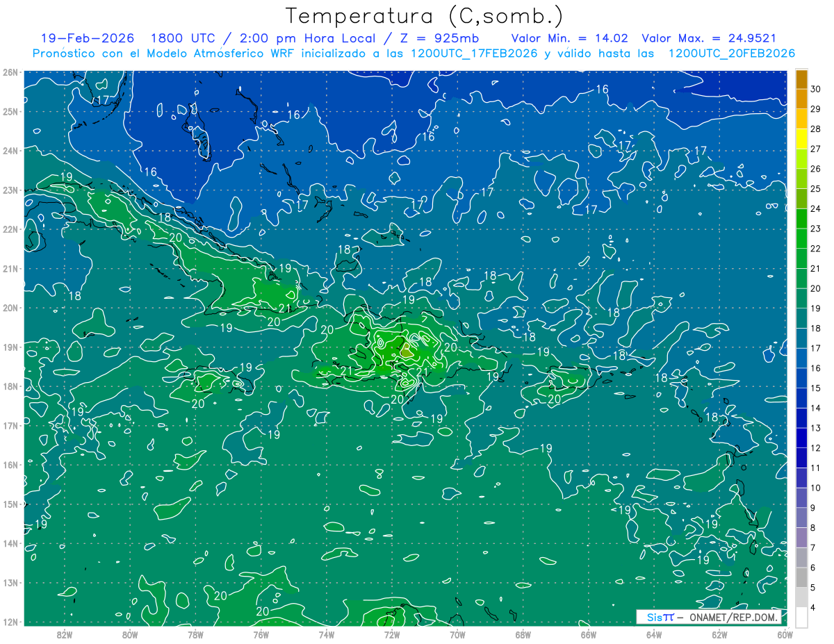Click the '60W' longitude axis label
Image resolution: width=834 pixels, height=644 pixels.
click(x=785, y=634)
